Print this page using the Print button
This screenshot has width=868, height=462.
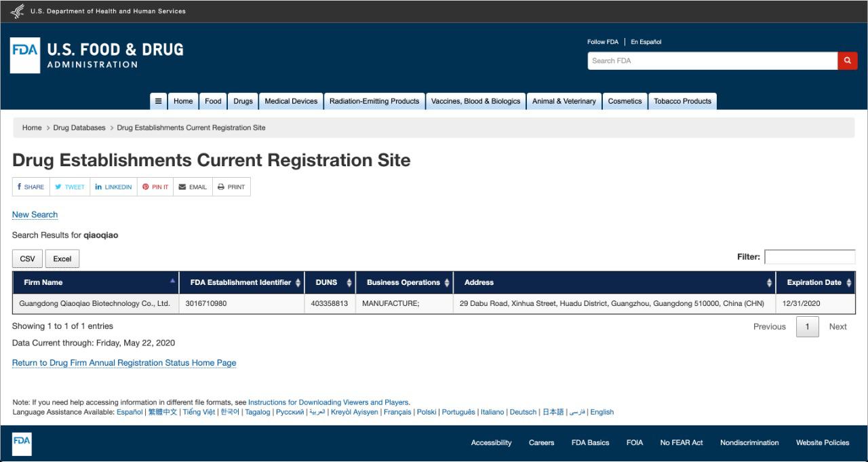(x=231, y=187)
